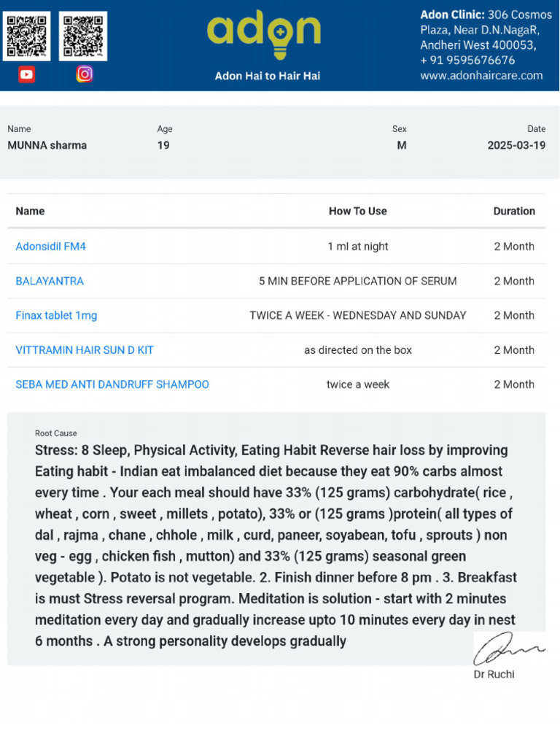Select SEBA MED ANTI DANDRUFF SHAMPOO link
This screenshot has width=560, height=747.
tap(112, 384)
